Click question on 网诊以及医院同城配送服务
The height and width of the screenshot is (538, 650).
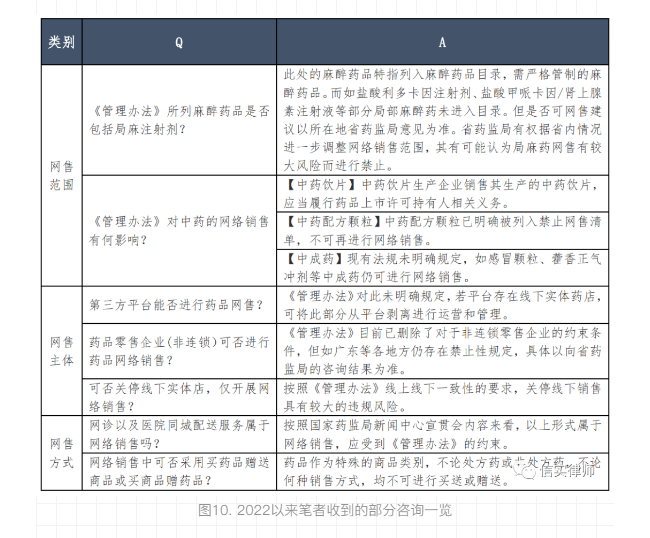[179, 434]
